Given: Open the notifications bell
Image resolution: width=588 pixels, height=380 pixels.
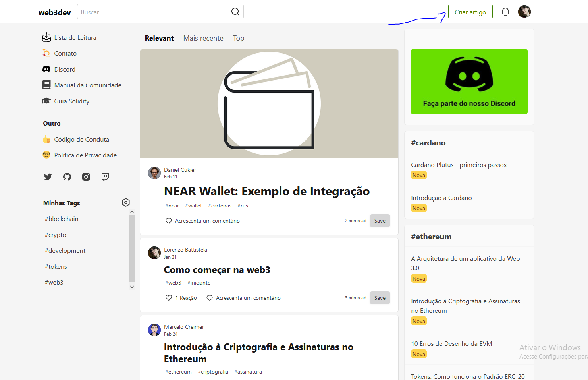Looking at the screenshot, I should tap(505, 12).
